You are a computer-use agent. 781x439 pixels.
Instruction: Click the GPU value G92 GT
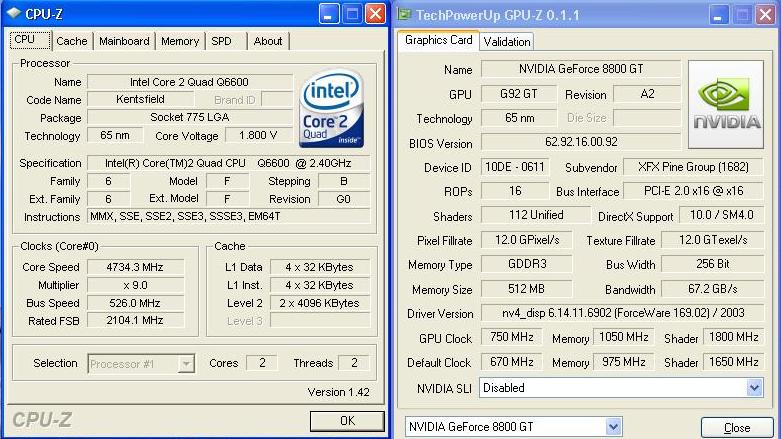tap(519, 94)
